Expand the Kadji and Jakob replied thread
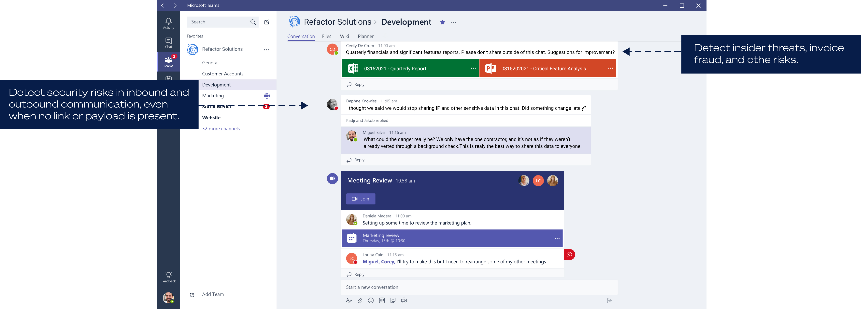 pos(367,121)
